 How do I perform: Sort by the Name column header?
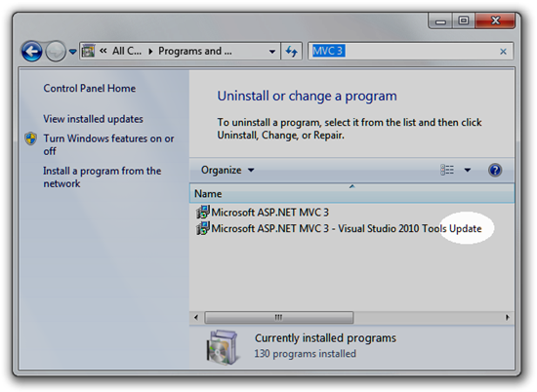point(351,194)
